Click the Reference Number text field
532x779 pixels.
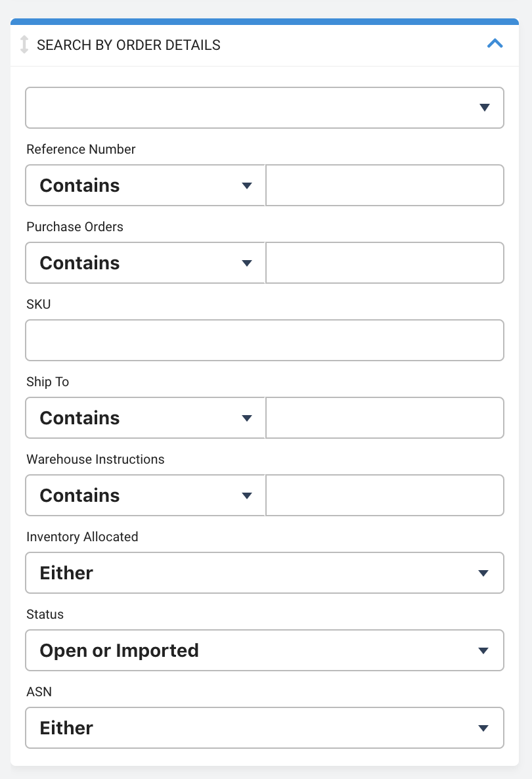[385, 185]
